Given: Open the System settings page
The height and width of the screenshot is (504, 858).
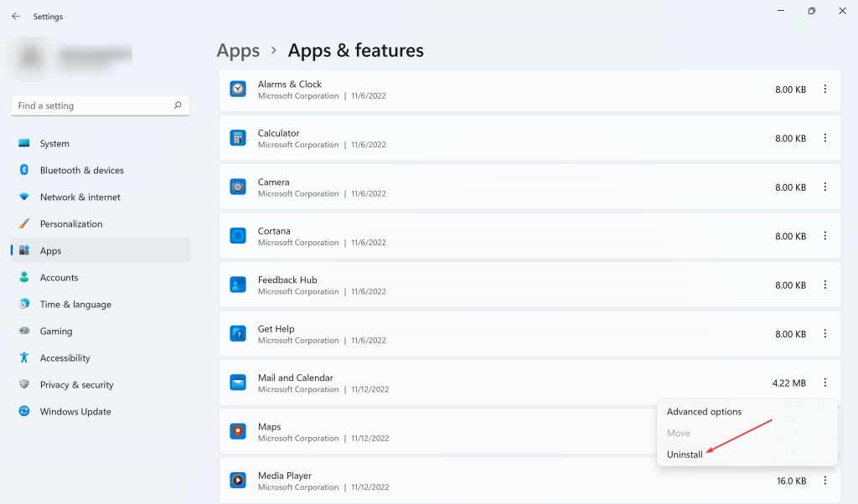Looking at the screenshot, I should [x=101, y=143].
